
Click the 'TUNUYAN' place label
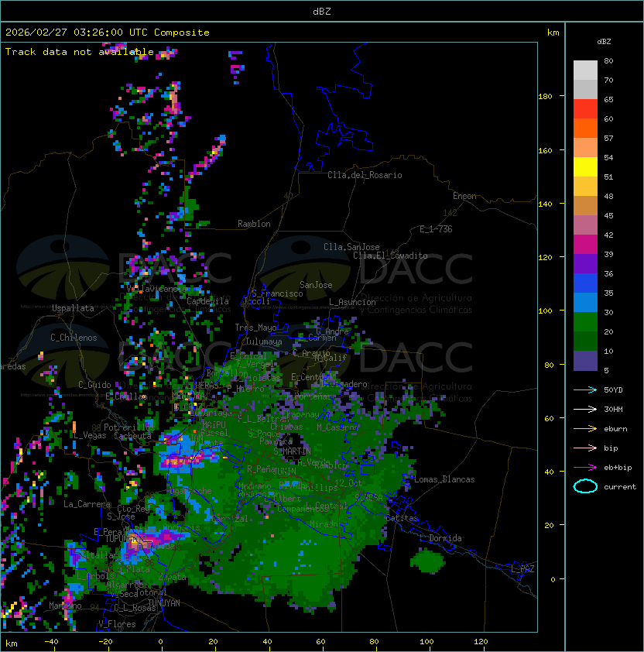click(163, 603)
